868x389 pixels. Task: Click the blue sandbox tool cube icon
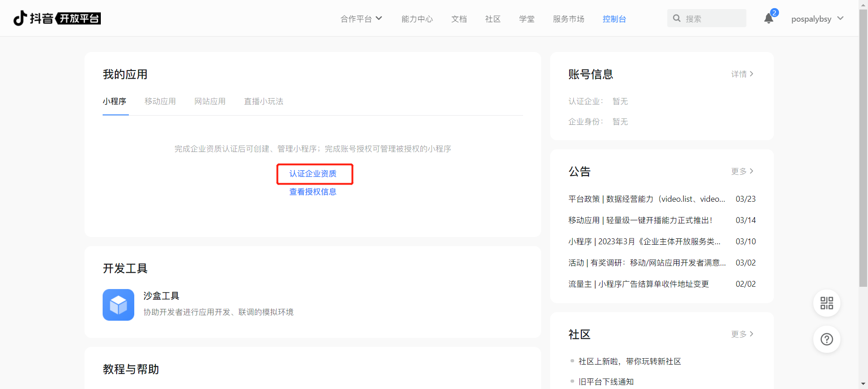pos(118,305)
